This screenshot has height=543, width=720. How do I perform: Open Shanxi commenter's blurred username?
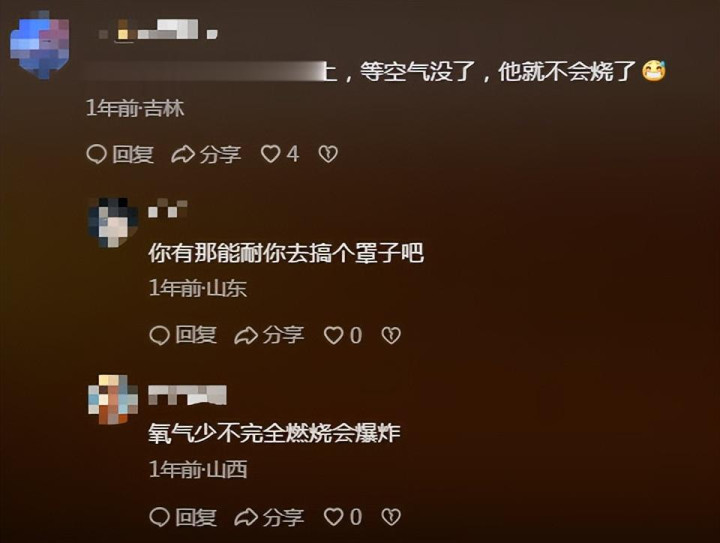pyautogui.click(x=187, y=395)
